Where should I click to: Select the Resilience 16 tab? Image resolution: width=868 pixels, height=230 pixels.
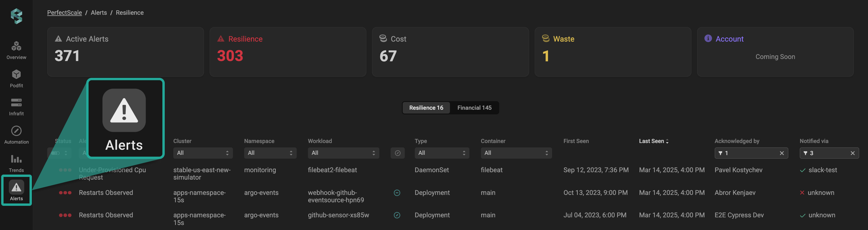point(426,108)
